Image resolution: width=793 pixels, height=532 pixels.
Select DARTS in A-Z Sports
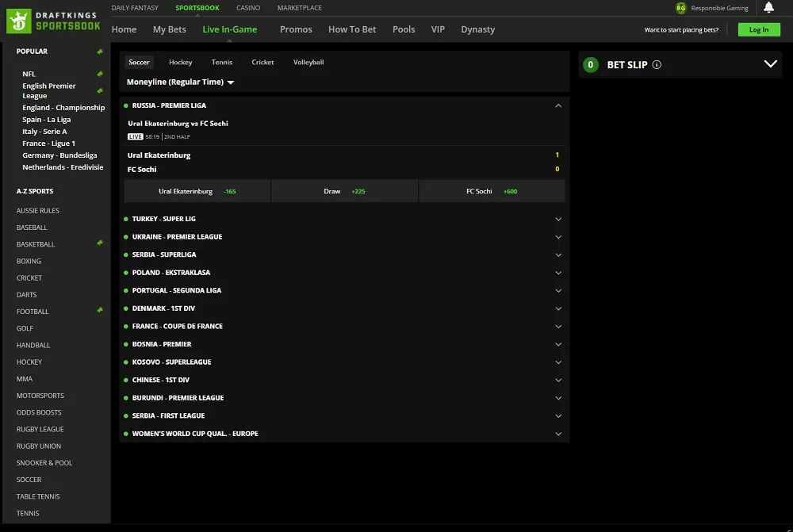click(x=26, y=295)
